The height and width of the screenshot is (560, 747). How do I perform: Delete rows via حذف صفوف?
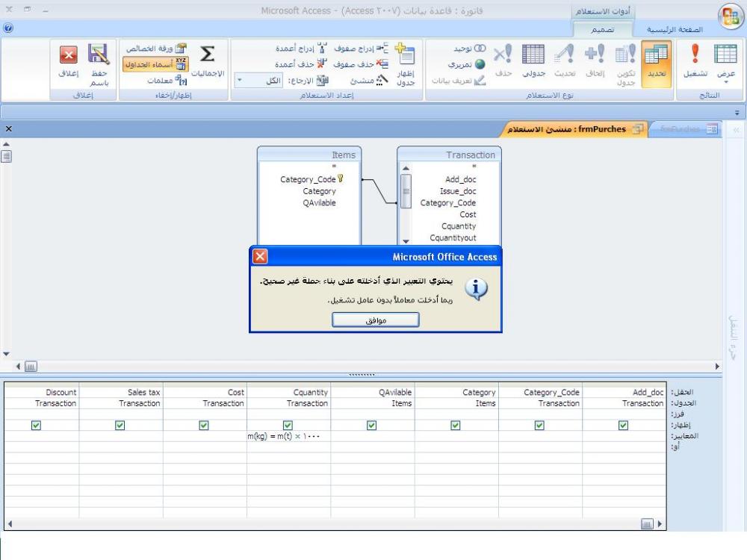[x=361, y=63]
